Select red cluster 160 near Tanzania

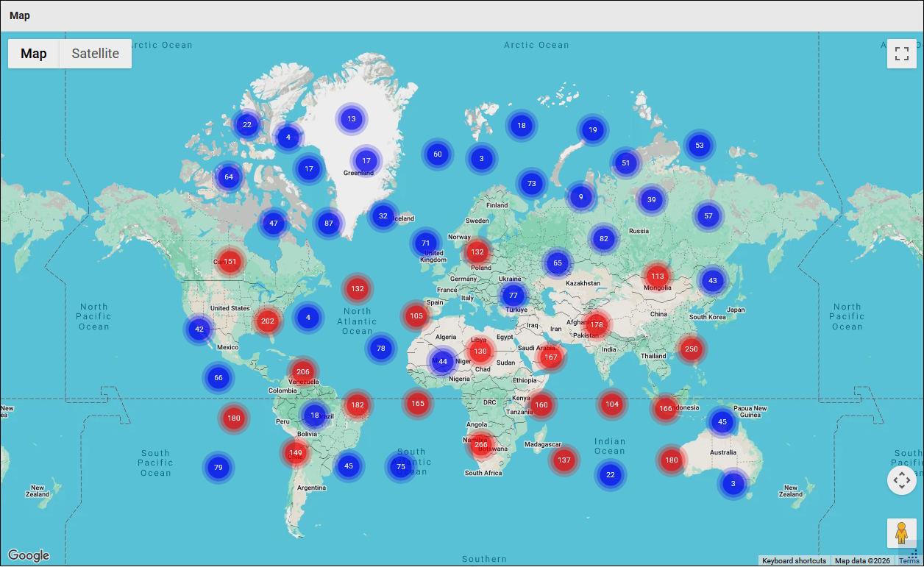pos(541,404)
